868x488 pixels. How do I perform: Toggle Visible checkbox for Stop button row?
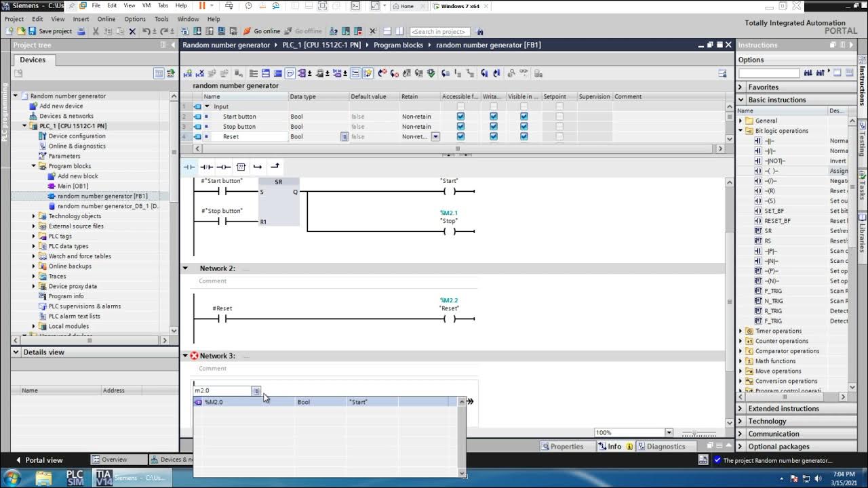click(x=524, y=127)
